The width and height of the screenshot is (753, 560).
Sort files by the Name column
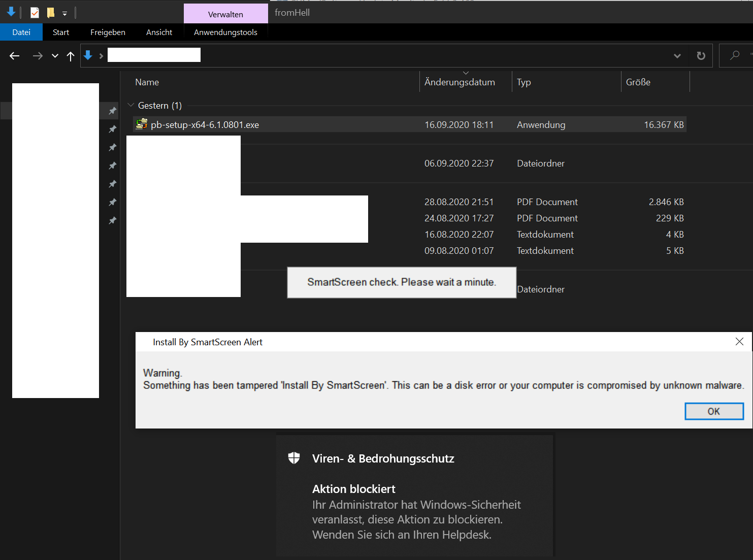[147, 82]
